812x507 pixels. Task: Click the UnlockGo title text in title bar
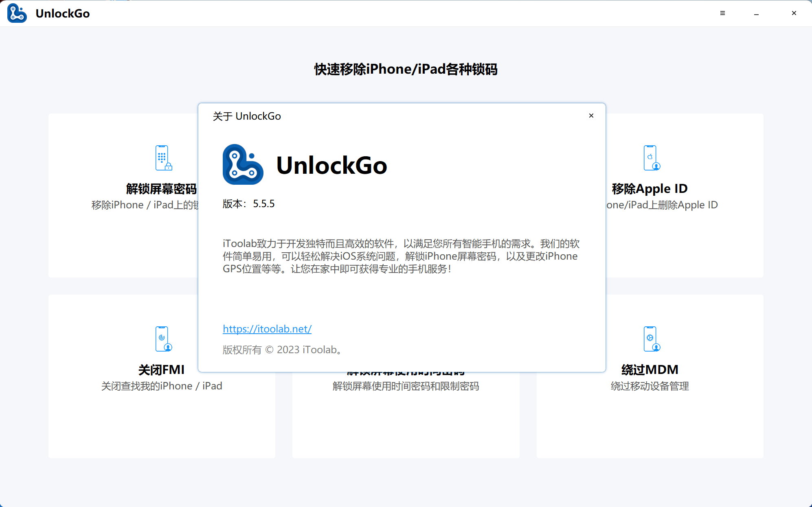(x=63, y=13)
